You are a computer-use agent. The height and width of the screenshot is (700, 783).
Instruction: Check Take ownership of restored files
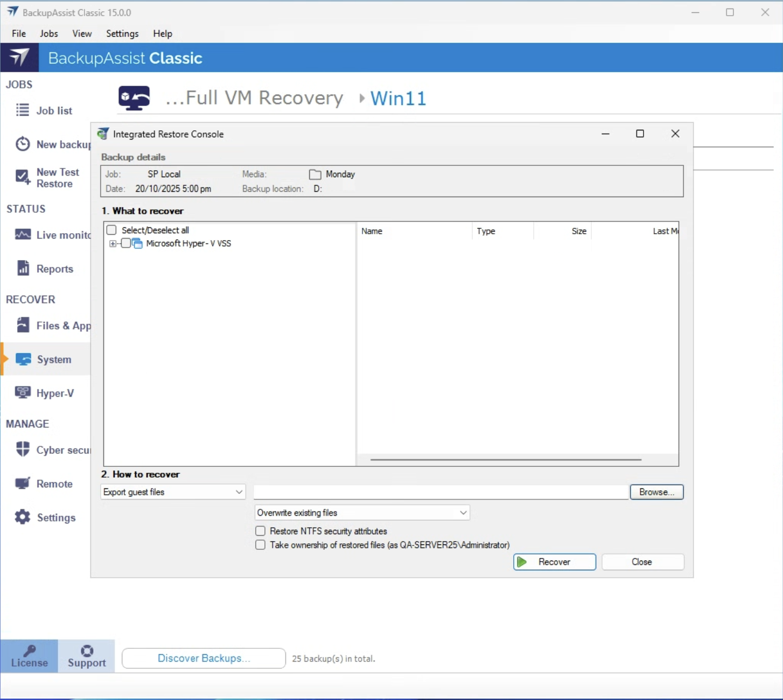[x=261, y=545]
